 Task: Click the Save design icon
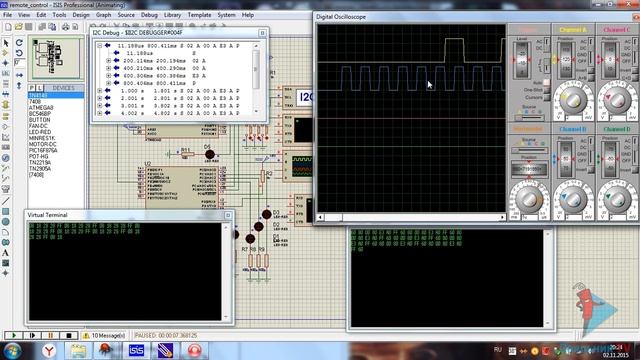(29, 27)
